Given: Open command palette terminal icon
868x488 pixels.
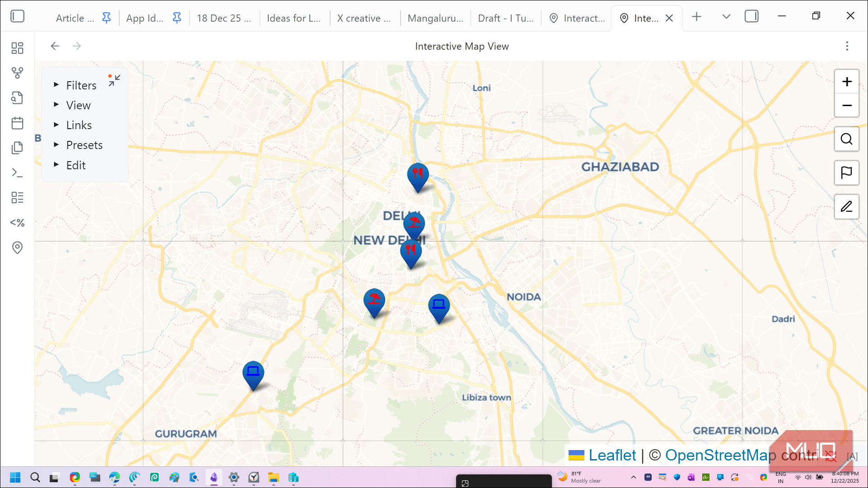Looking at the screenshot, I should click(17, 173).
